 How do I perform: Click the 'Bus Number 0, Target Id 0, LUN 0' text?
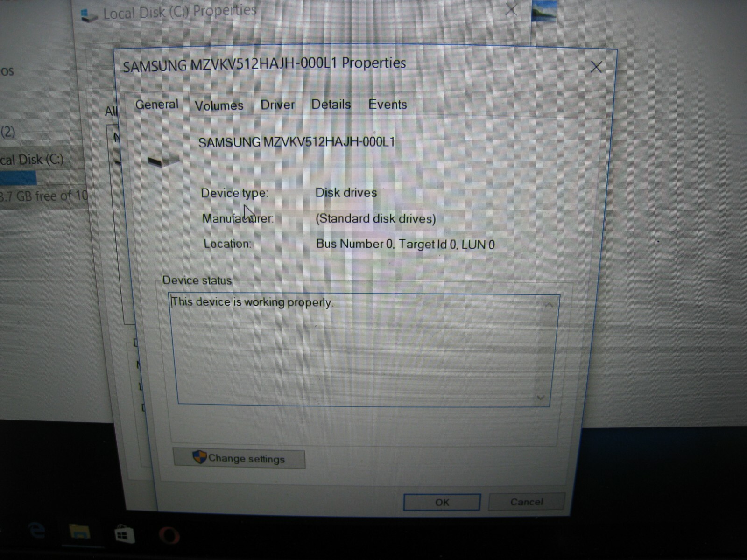point(405,244)
